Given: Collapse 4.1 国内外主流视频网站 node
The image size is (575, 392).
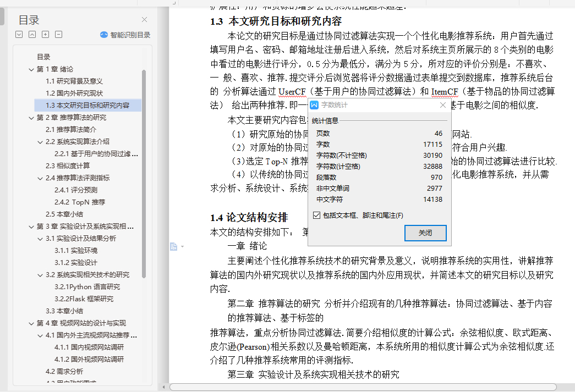Looking at the screenshot, I should pyautogui.click(x=40, y=335).
